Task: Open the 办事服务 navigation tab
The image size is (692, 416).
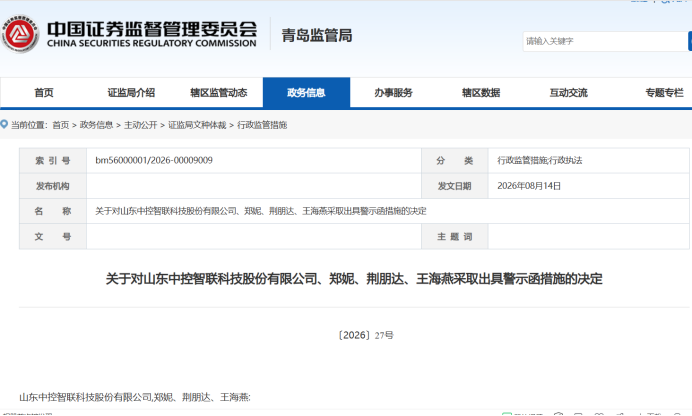Action: click(394, 93)
